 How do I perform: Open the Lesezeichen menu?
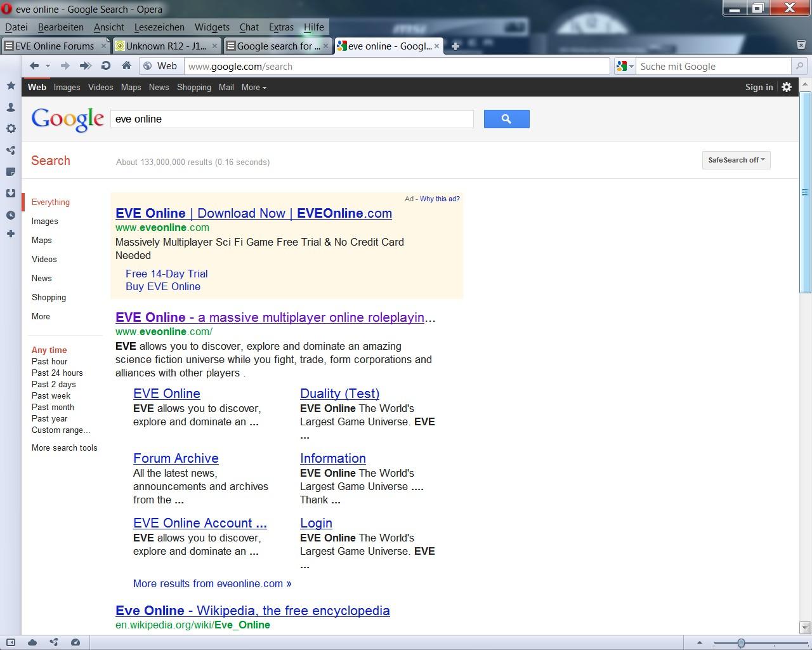click(x=159, y=27)
